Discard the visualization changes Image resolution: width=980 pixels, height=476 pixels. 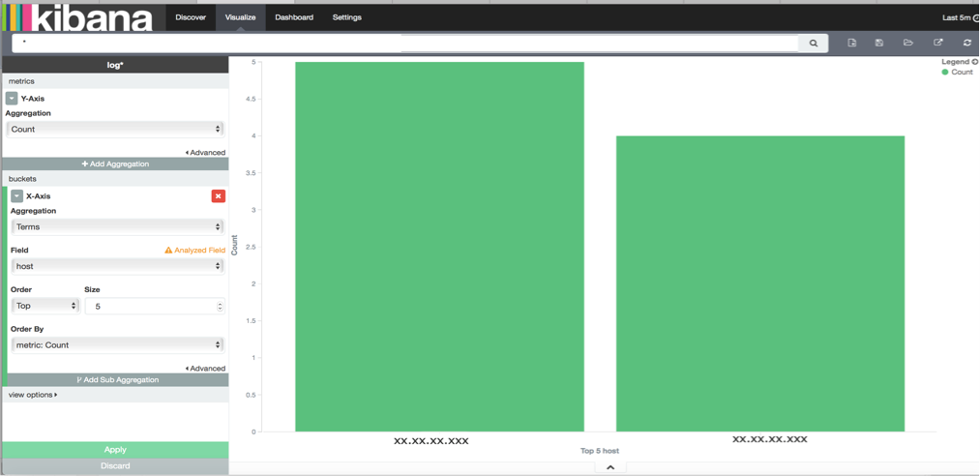point(115,466)
